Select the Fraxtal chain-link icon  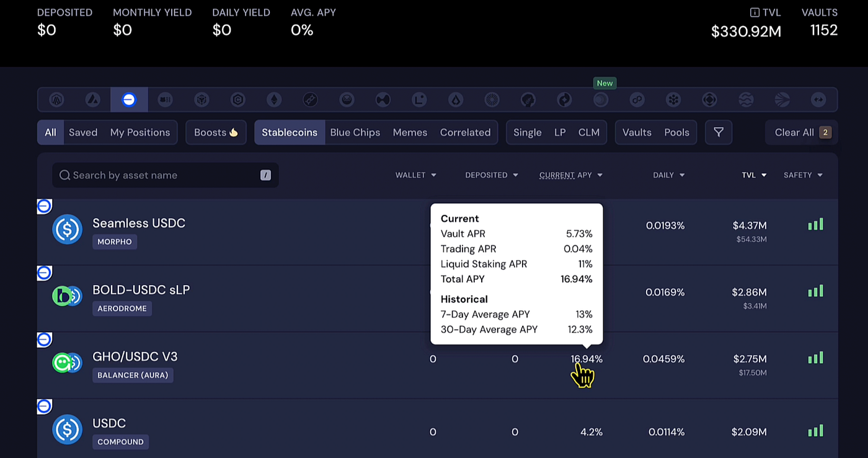[x=310, y=99]
